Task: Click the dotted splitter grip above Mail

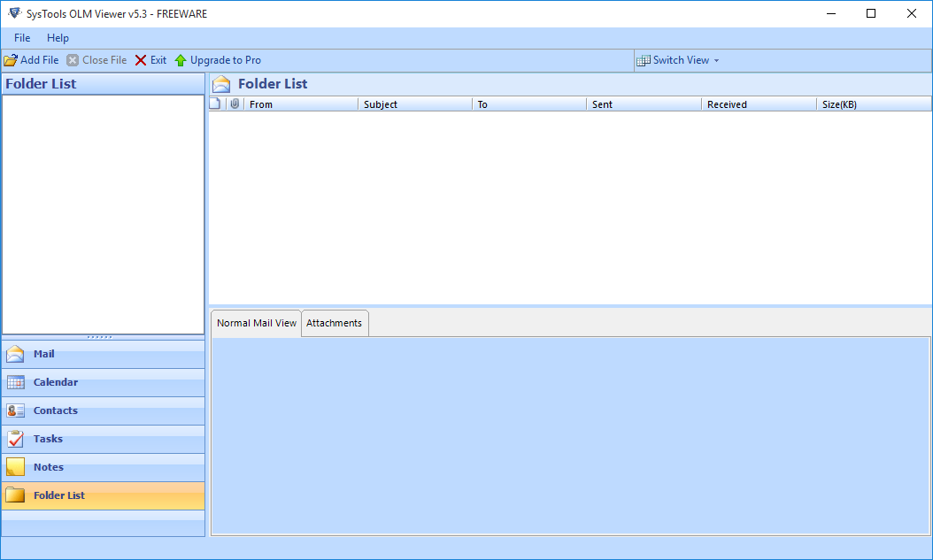Action: pyautogui.click(x=99, y=337)
